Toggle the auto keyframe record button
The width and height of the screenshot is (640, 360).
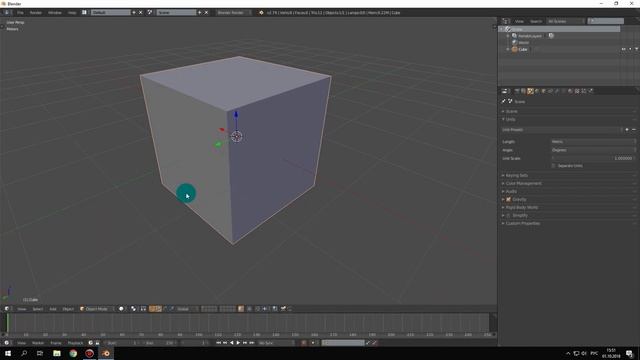click(x=304, y=343)
